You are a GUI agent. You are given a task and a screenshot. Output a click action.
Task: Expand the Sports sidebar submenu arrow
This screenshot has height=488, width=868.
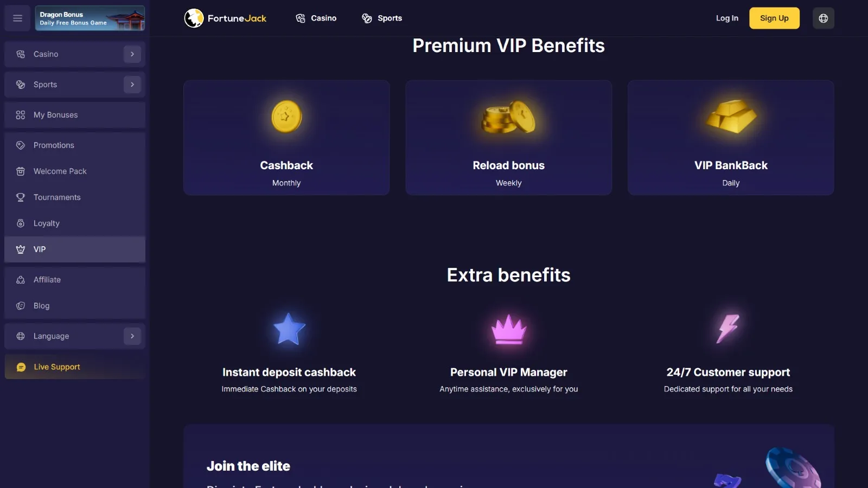coord(132,85)
